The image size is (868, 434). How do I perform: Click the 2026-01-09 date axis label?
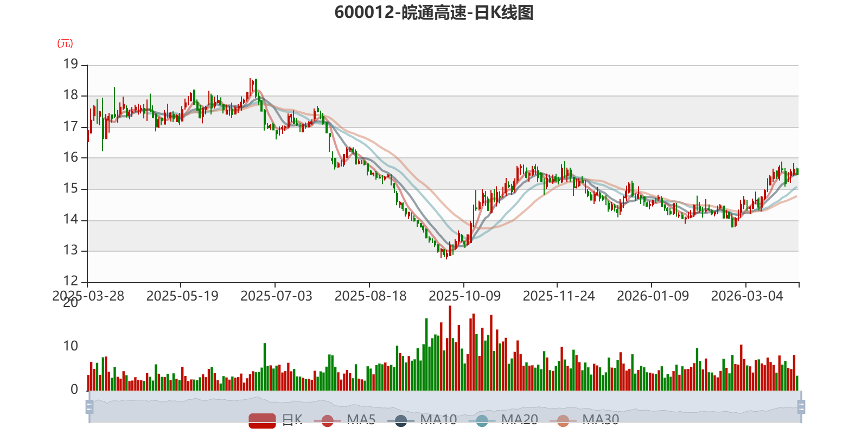point(653,296)
